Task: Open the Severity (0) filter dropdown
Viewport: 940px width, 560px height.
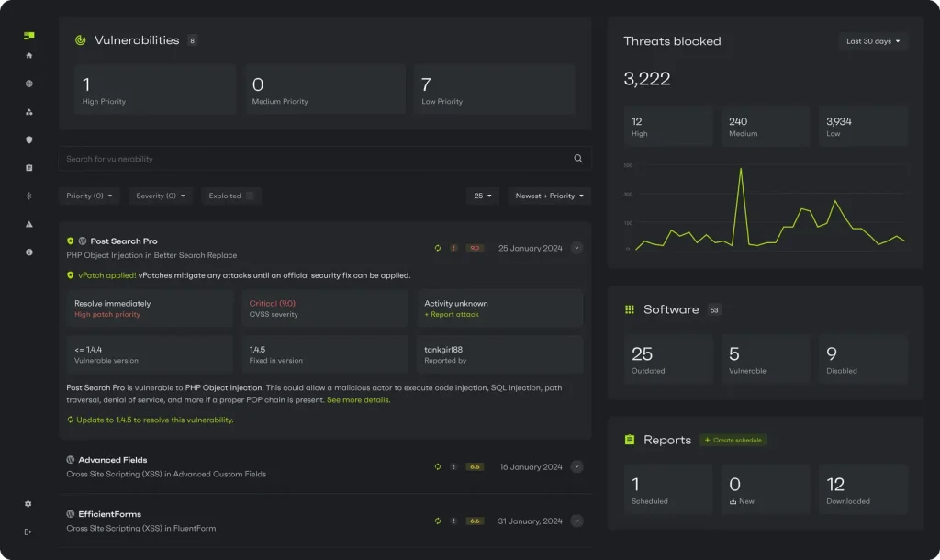Action: pos(161,196)
